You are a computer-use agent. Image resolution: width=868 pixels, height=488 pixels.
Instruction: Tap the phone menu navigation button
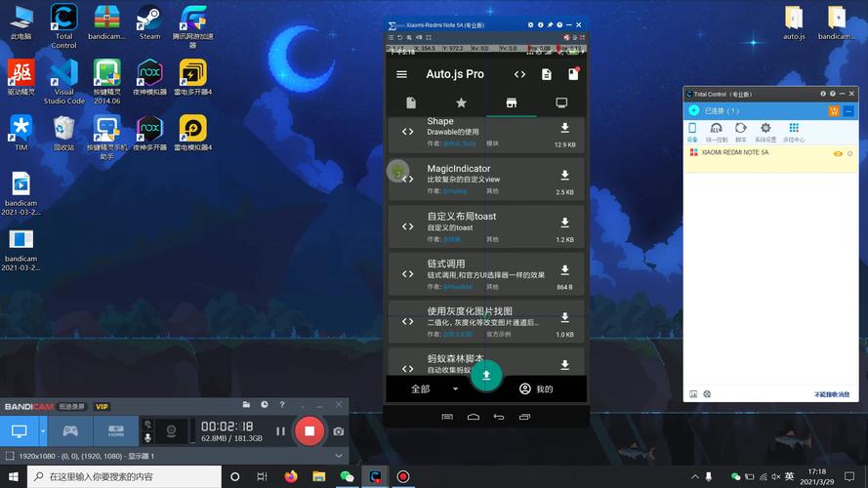447,417
